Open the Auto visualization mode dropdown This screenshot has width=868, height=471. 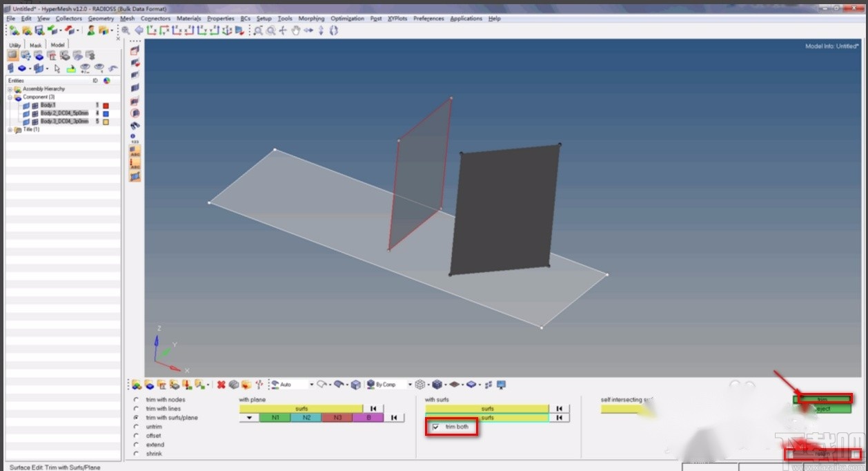pos(311,385)
